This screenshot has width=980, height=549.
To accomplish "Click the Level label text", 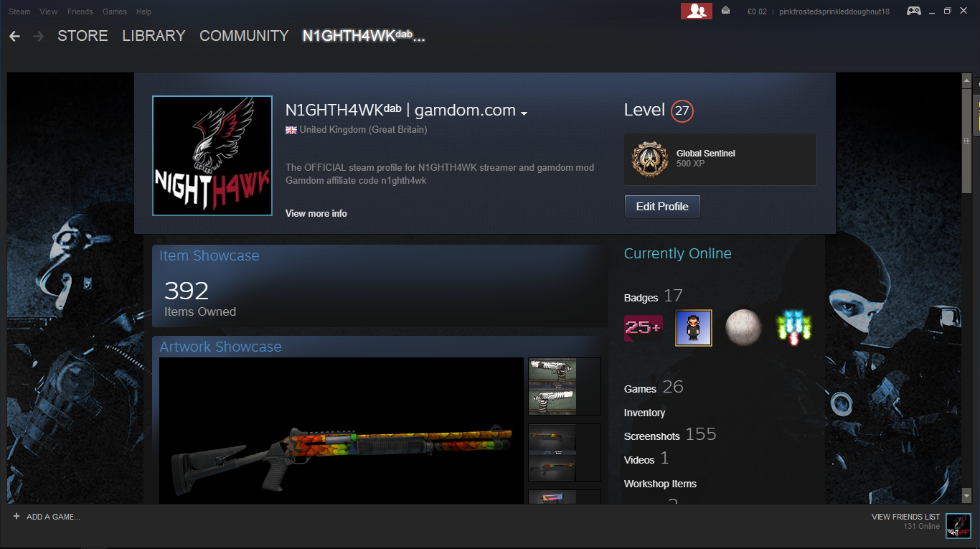I will click(644, 110).
